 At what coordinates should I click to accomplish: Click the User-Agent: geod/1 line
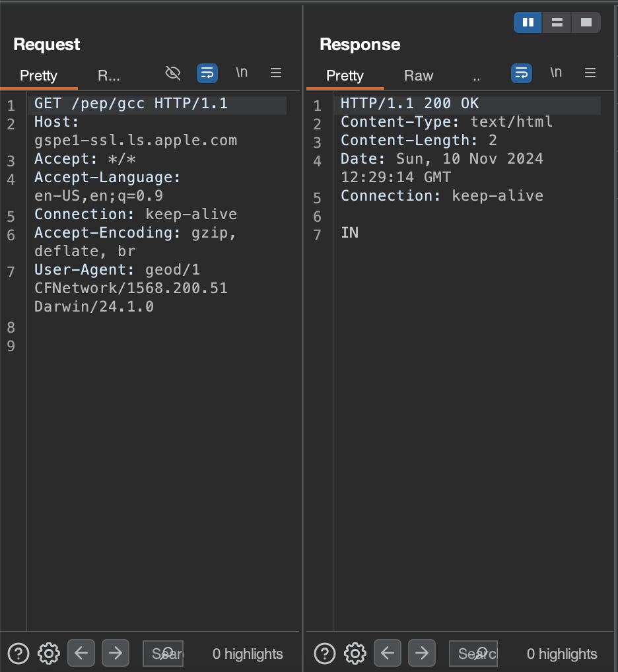[x=117, y=270]
